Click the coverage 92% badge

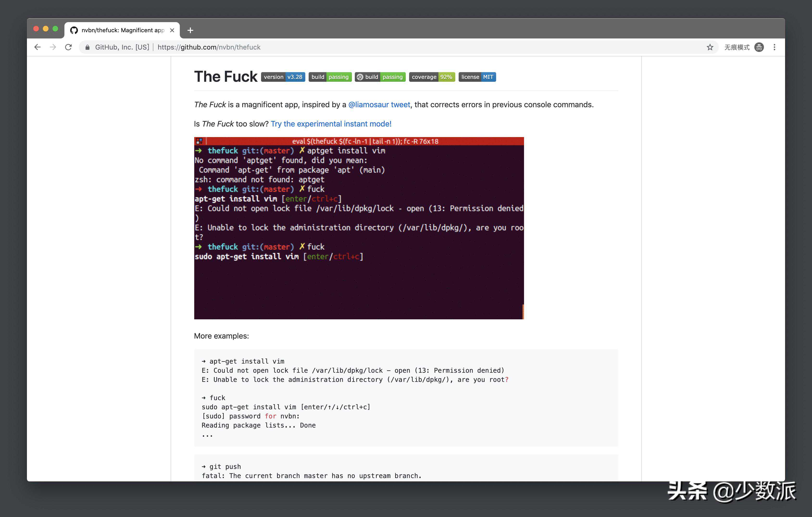click(x=432, y=77)
